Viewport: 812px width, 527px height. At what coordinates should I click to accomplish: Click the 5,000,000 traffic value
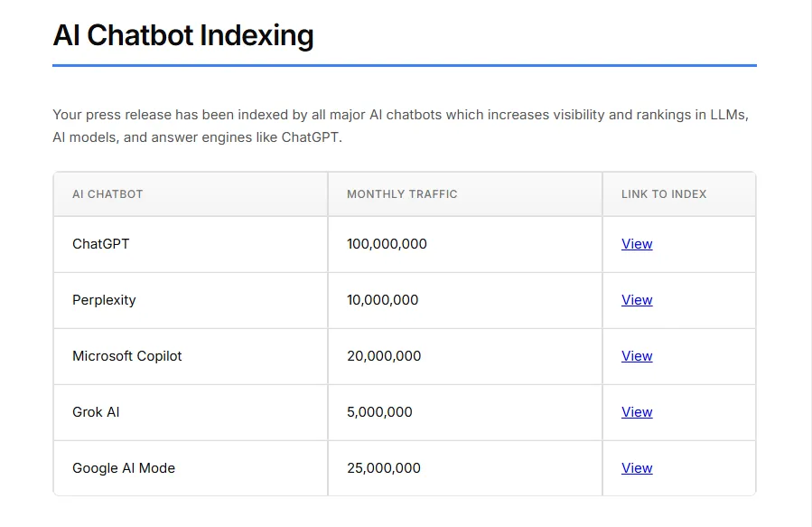pos(379,412)
